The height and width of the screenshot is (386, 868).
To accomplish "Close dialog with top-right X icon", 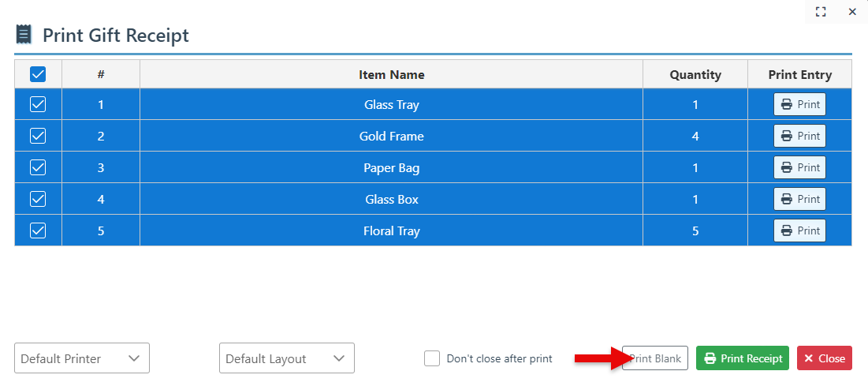I will (852, 12).
